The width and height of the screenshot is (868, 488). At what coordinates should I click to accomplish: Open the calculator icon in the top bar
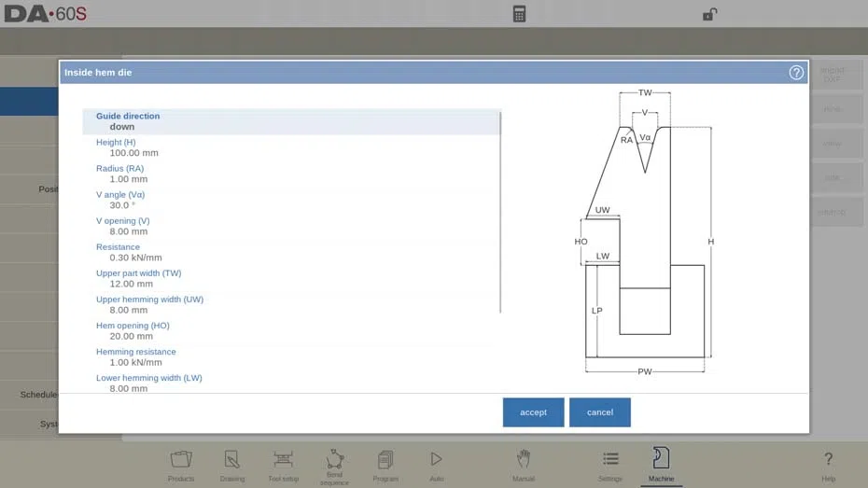(519, 14)
